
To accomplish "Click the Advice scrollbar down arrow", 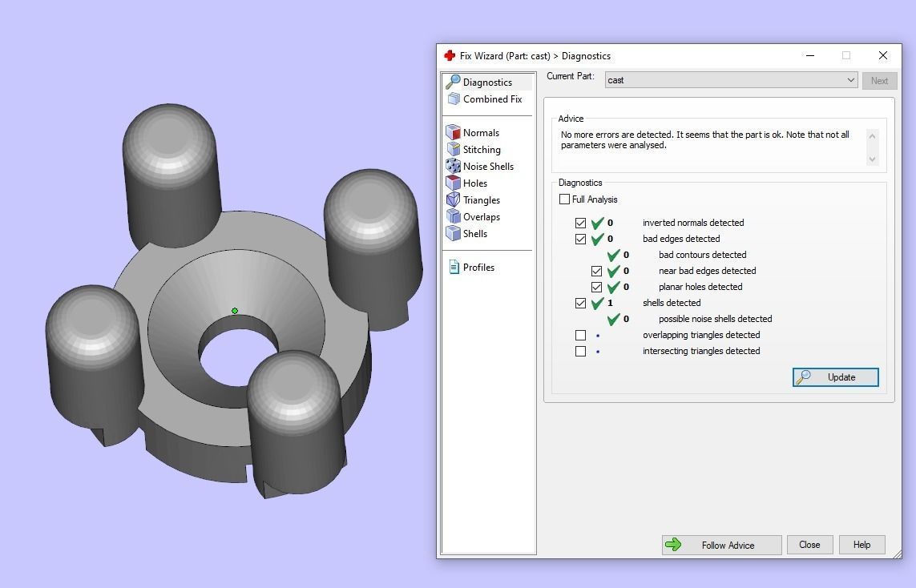I will point(872,159).
